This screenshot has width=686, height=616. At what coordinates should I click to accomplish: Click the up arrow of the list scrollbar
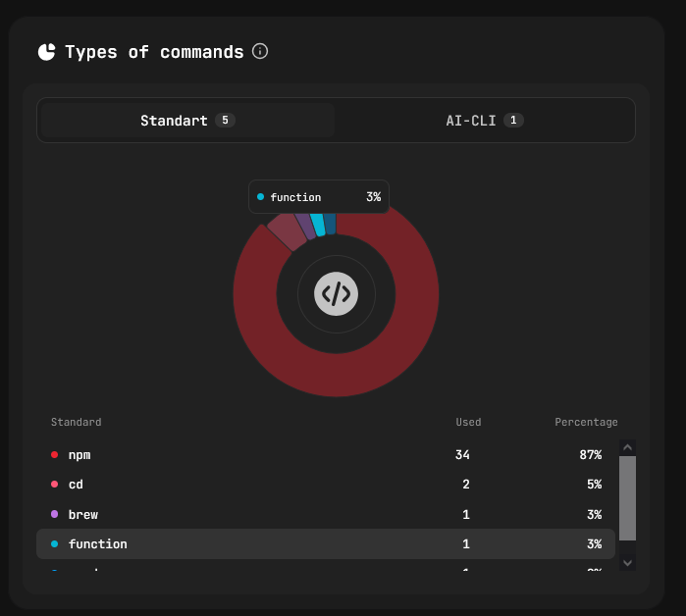pyautogui.click(x=628, y=447)
